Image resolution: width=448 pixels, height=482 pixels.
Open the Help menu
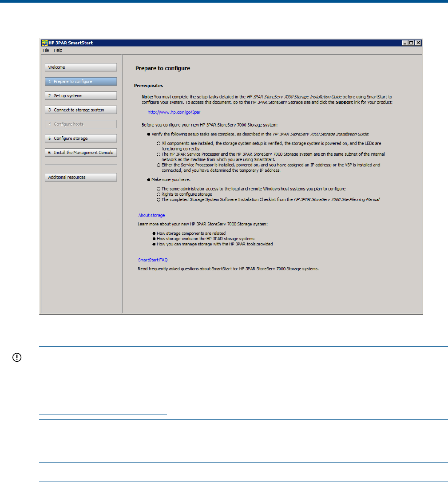tap(58, 51)
